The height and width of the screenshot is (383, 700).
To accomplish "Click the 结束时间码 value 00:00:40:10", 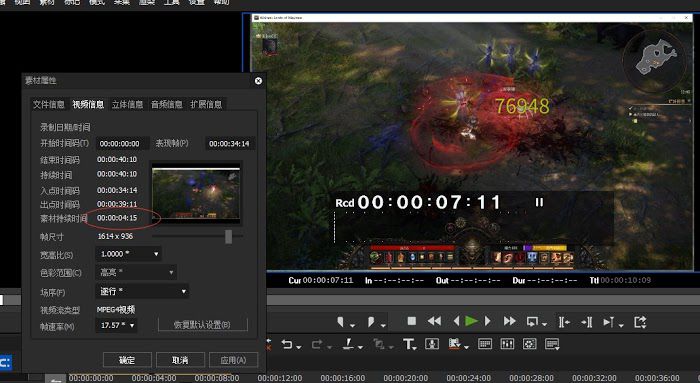I will [x=117, y=159].
